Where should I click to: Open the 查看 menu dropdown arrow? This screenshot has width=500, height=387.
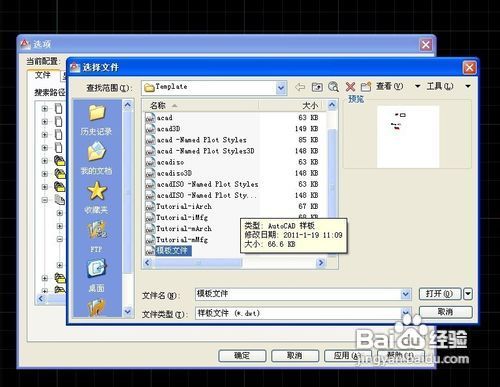(x=417, y=86)
